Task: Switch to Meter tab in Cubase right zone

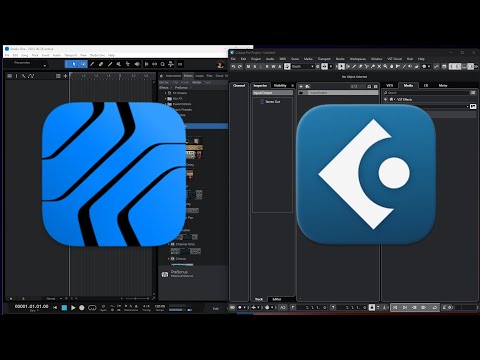Action: (443, 86)
